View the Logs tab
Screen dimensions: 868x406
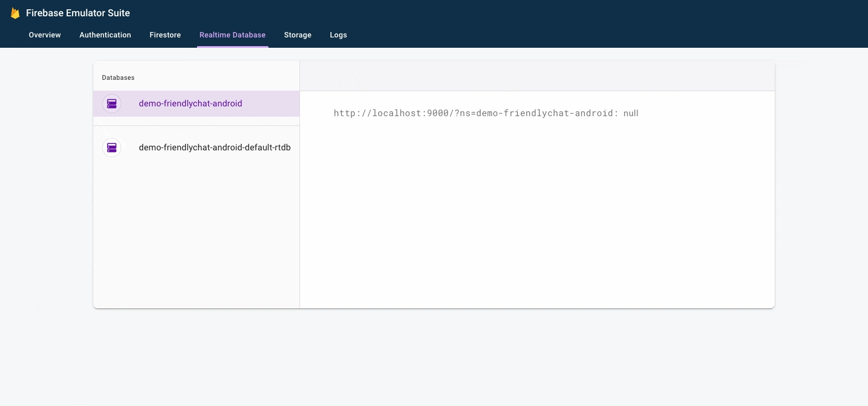pos(338,35)
